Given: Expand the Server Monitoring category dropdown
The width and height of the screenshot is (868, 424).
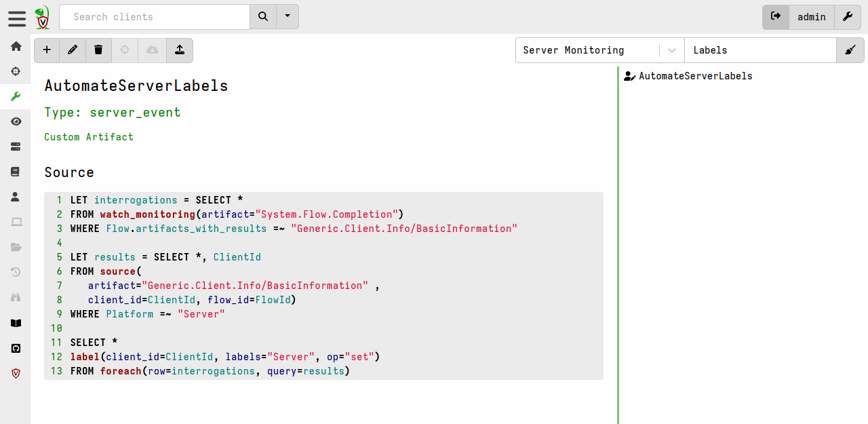Looking at the screenshot, I should pos(671,50).
